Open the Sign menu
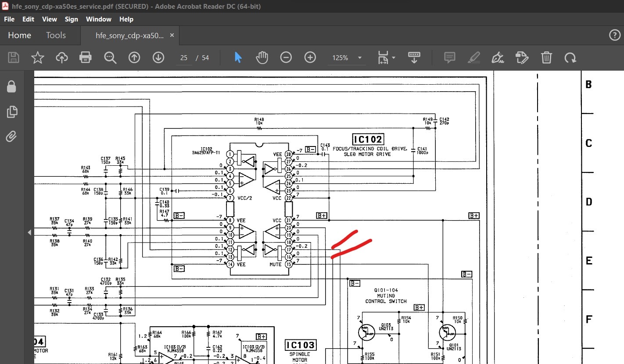The width and height of the screenshot is (624, 364). pos(72,19)
